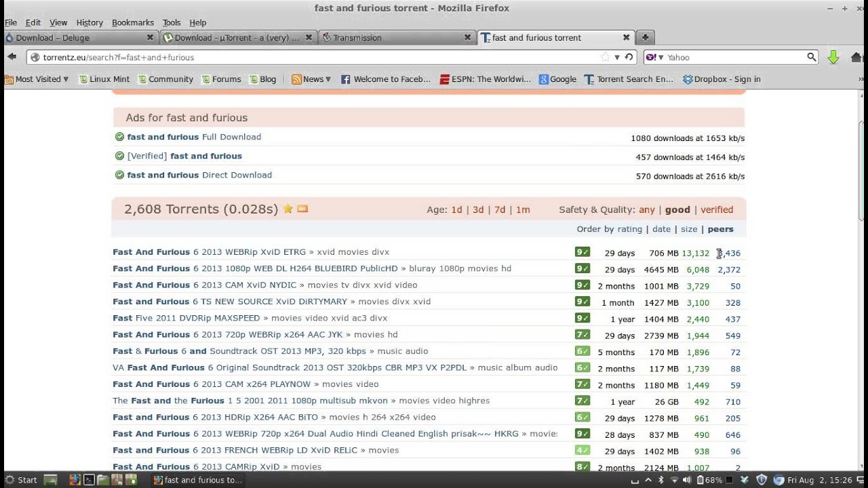The width and height of the screenshot is (868, 488).
Task: Switch to the 'Download – Deluge' tab
Action: (79, 37)
